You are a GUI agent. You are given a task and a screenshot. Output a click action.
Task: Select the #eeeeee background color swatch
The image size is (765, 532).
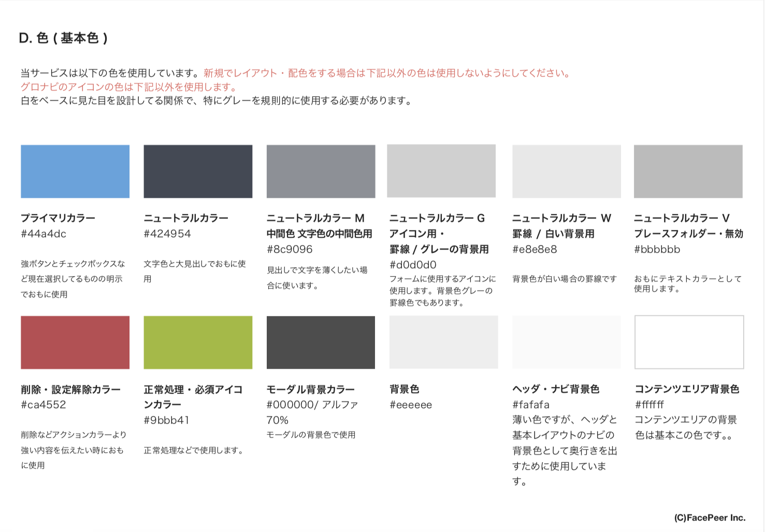443,342
